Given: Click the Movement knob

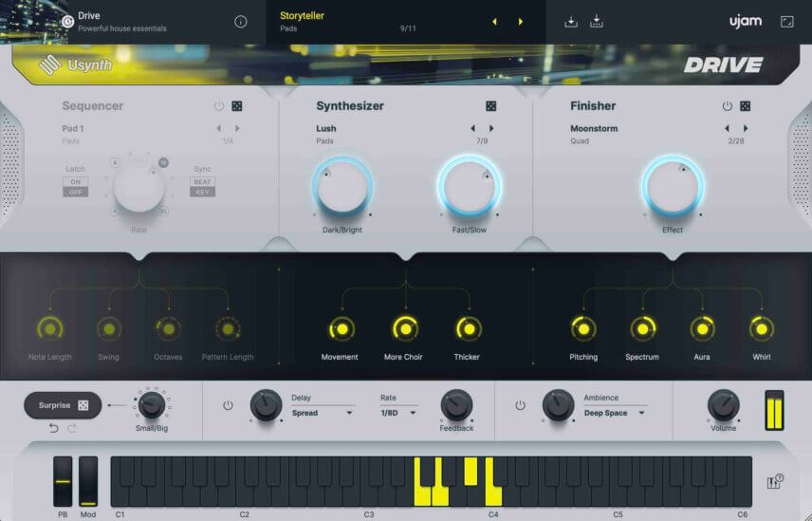Looking at the screenshot, I should (341, 329).
